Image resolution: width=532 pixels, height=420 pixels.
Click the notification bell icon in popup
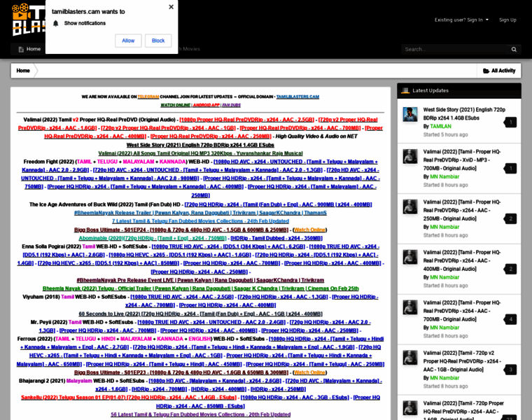coord(56,23)
